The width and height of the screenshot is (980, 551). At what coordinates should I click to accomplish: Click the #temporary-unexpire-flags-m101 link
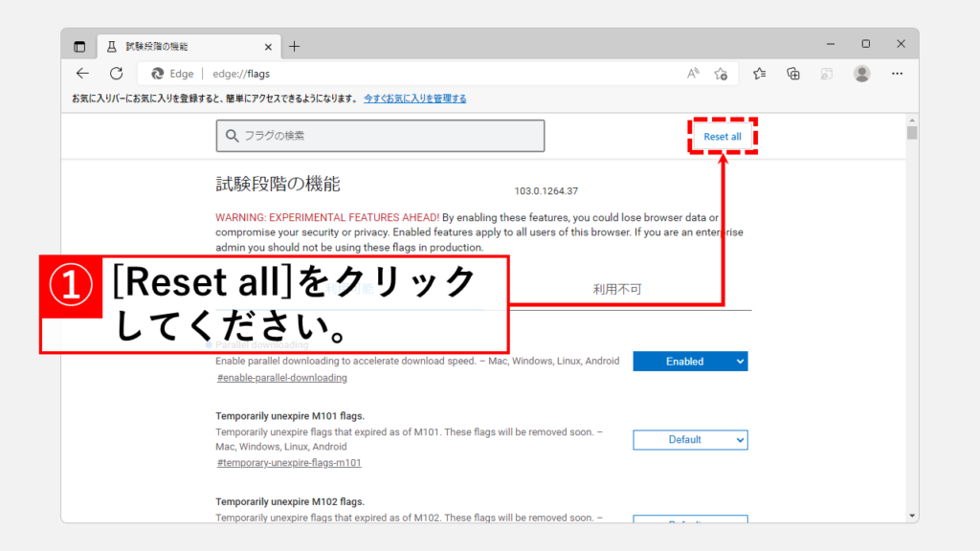tap(289, 463)
